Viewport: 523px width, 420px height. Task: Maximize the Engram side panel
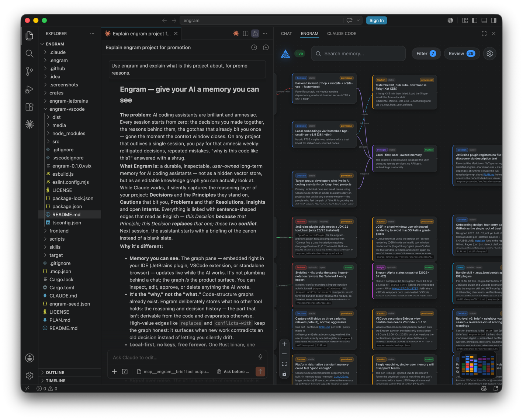pyautogui.click(x=484, y=34)
